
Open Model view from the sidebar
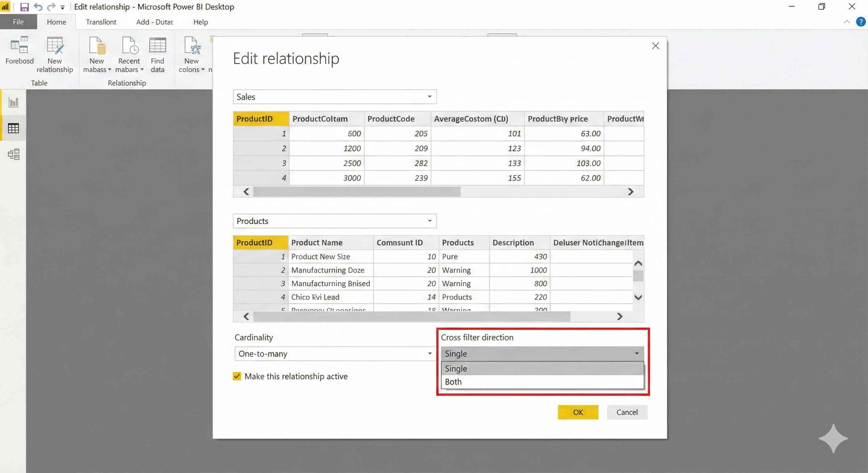click(13, 154)
